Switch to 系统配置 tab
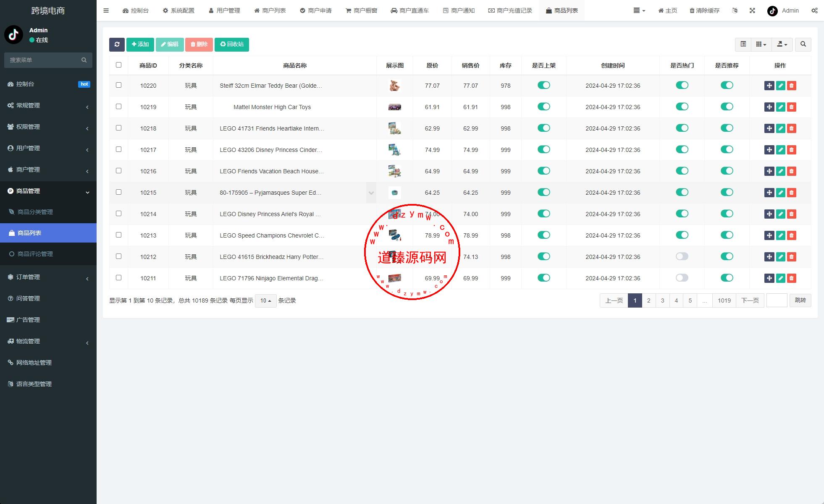Viewport: 824px width, 504px height. pos(178,10)
